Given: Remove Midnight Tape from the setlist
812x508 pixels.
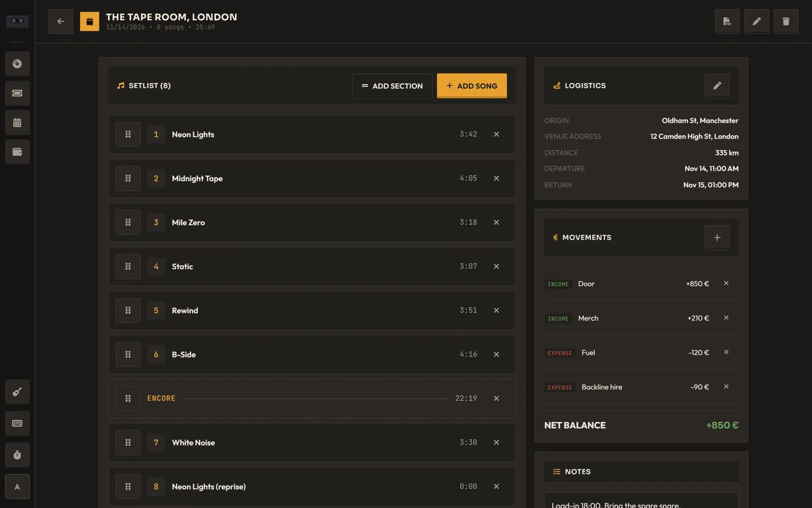Looking at the screenshot, I should coord(496,178).
